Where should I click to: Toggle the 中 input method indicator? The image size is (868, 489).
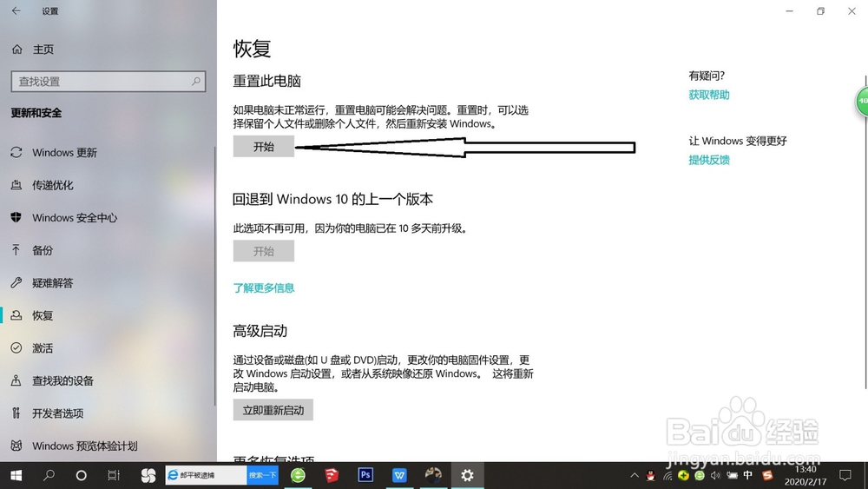[748, 475]
